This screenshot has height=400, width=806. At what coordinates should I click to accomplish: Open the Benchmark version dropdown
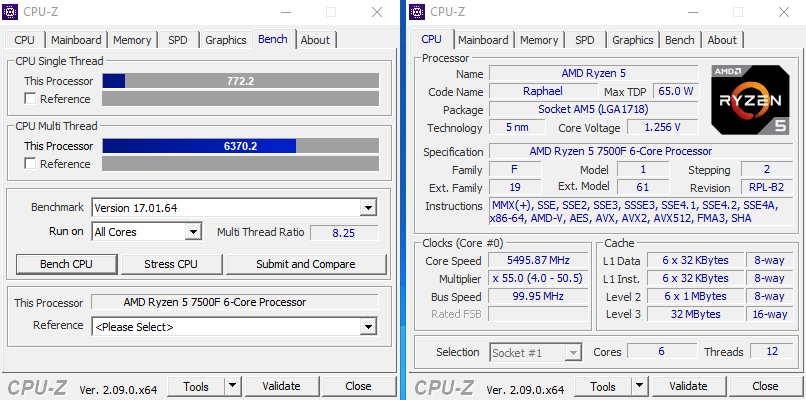tap(368, 208)
